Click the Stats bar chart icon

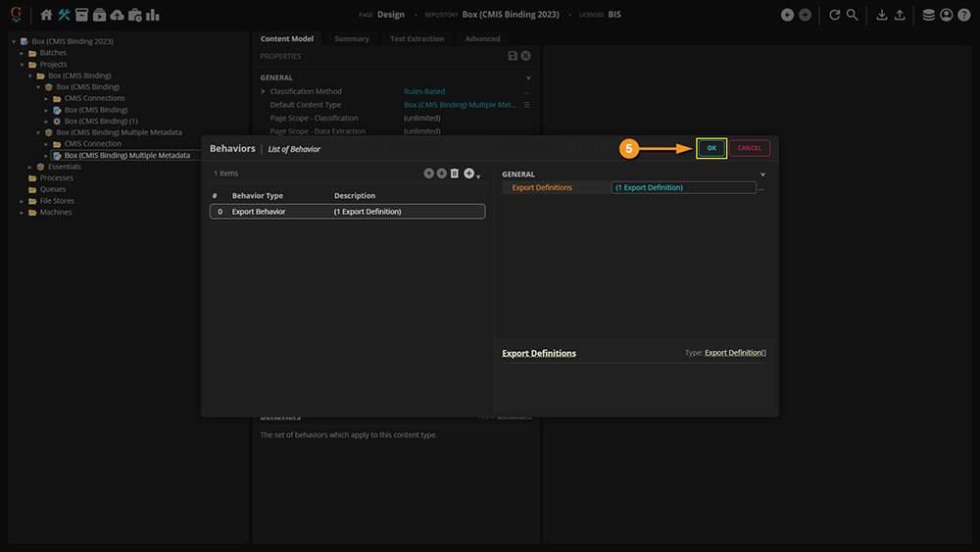coord(152,15)
